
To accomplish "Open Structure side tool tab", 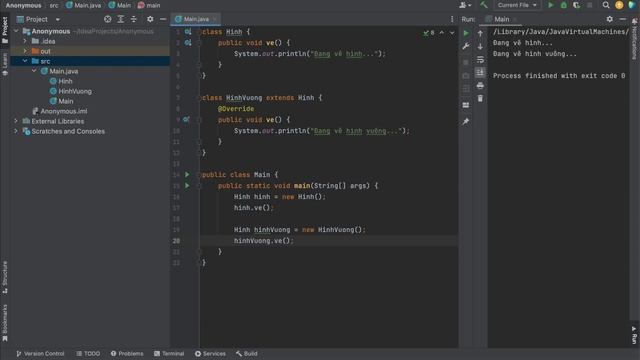I will click(x=5, y=278).
